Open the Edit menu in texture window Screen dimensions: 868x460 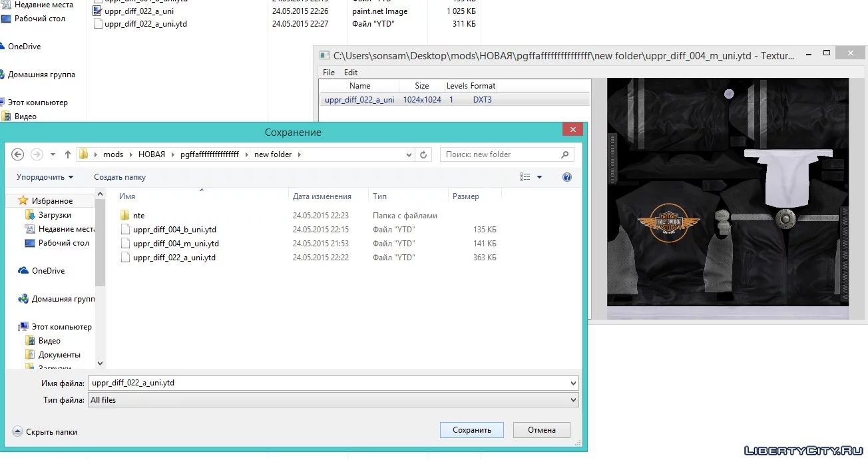tap(351, 73)
